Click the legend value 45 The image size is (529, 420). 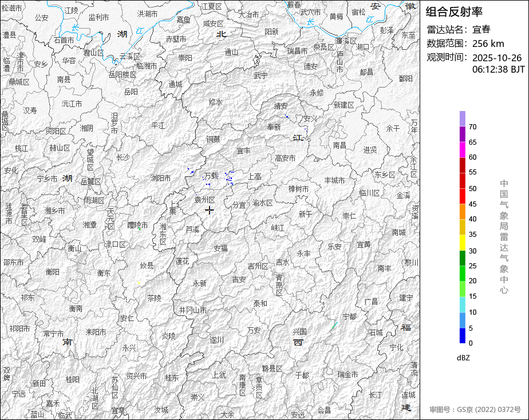click(x=473, y=204)
